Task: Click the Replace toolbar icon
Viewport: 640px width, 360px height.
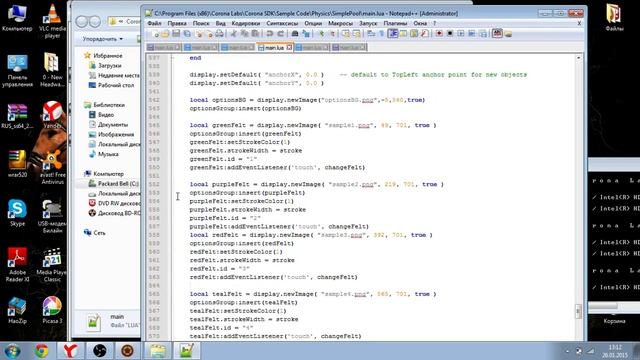Action: [306, 34]
